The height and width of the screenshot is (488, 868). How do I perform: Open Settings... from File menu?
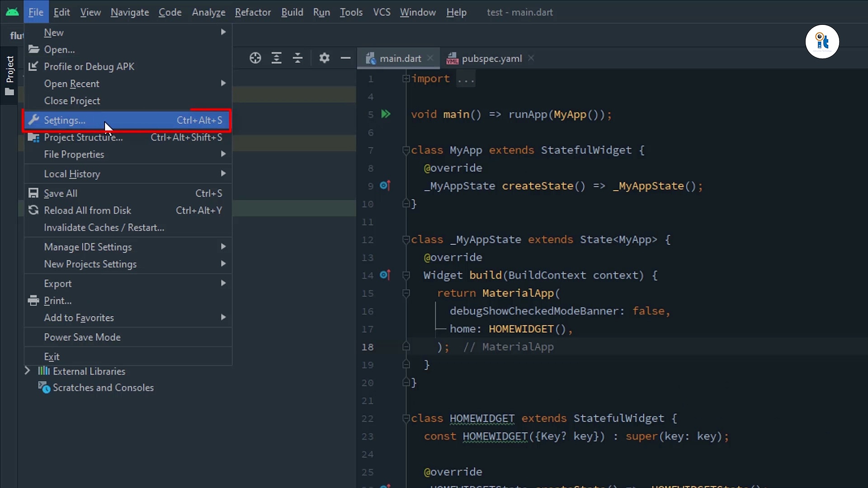pyautogui.click(x=128, y=120)
